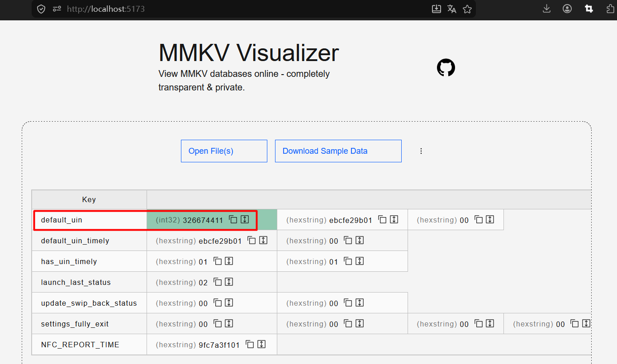Click the launch_last_status value 02 text
Viewport: 617px width, 364px height.
(203, 283)
